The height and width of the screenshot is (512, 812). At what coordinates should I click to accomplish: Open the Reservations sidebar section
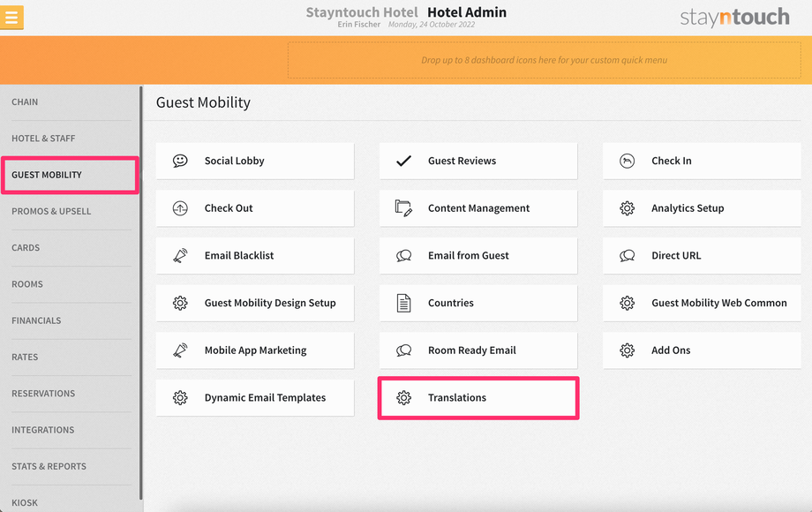[71, 394]
